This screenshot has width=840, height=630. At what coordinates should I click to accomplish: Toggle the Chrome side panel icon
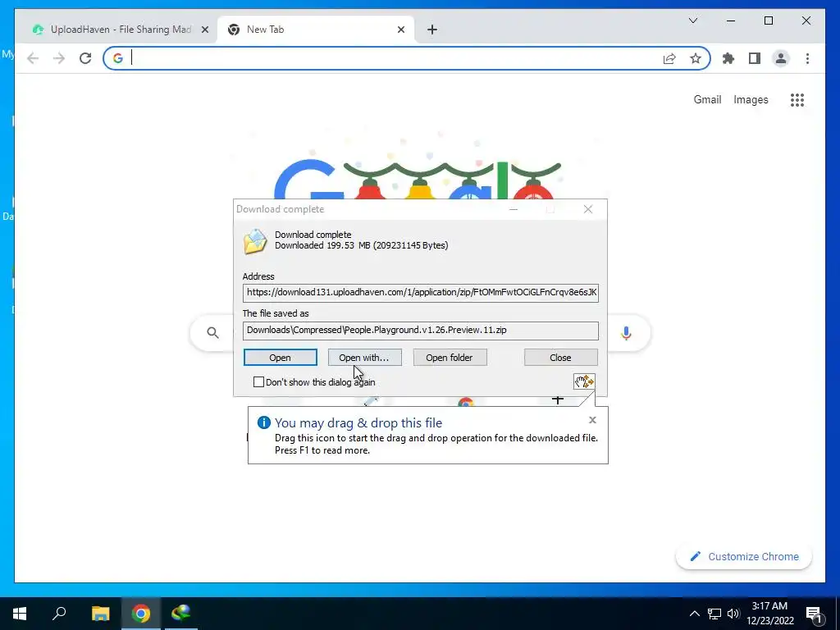755,58
